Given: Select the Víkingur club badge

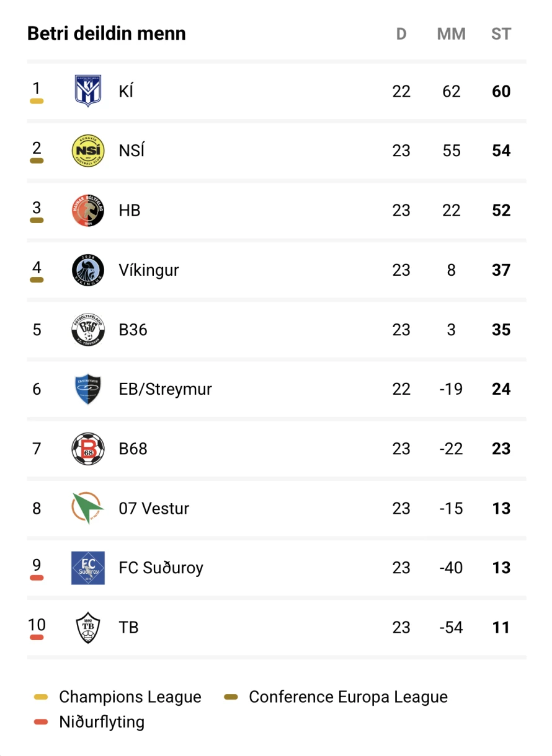Looking at the screenshot, I should pos(87,270).
